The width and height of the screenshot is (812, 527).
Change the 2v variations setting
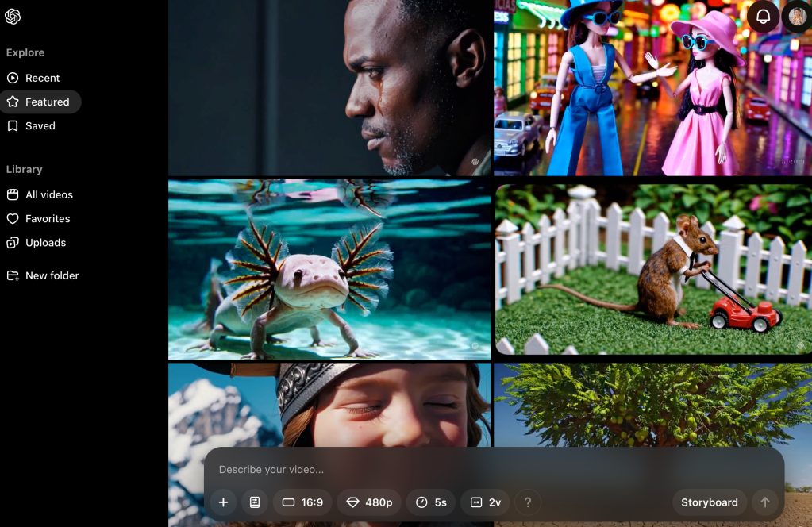pos(485,502)
